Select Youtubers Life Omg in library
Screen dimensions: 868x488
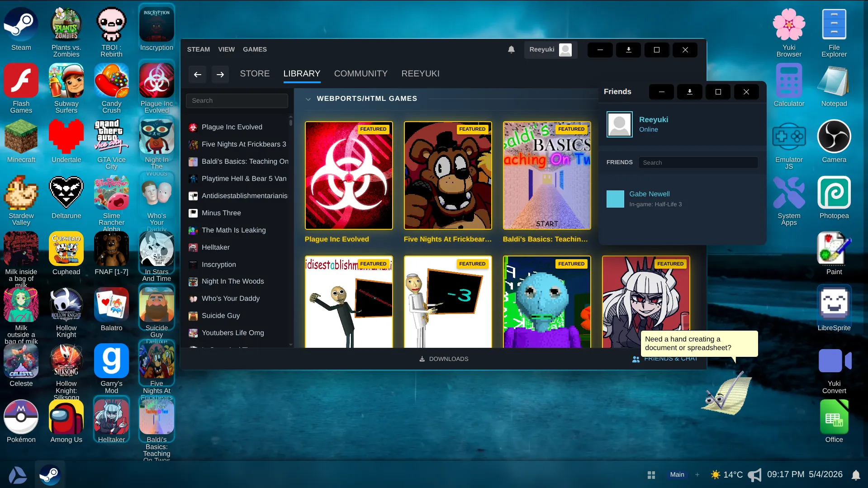237,333
